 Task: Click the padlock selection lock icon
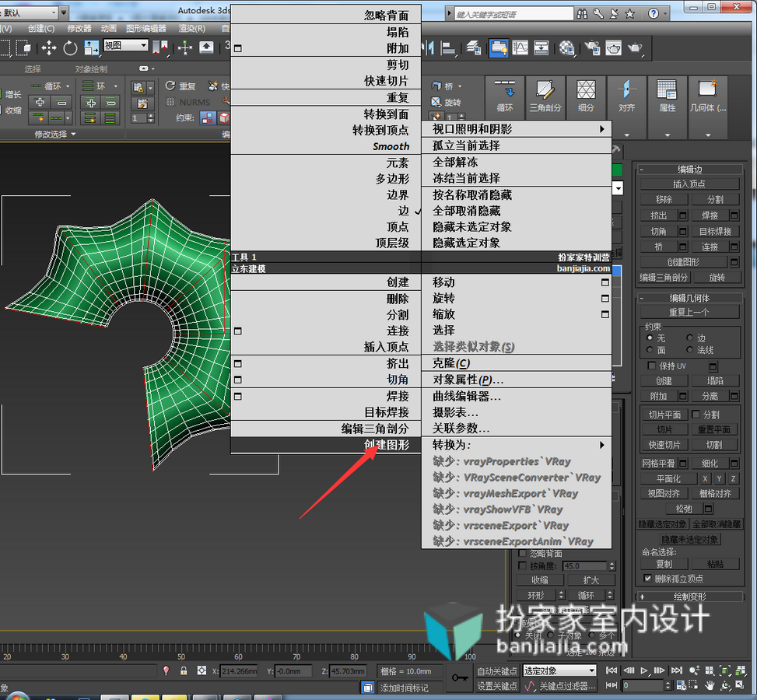tap(184, 670)
